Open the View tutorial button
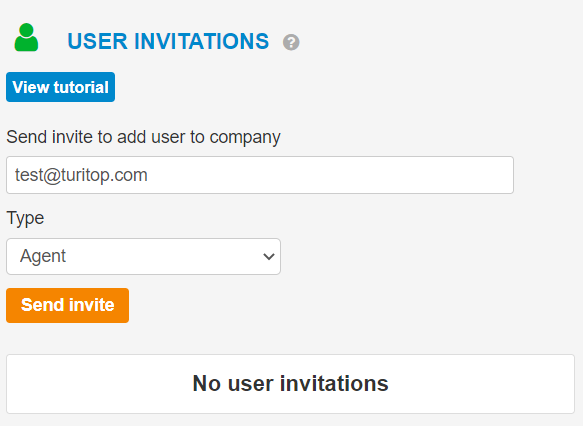The height and width of the screenshot is (426, 583). 60,87
